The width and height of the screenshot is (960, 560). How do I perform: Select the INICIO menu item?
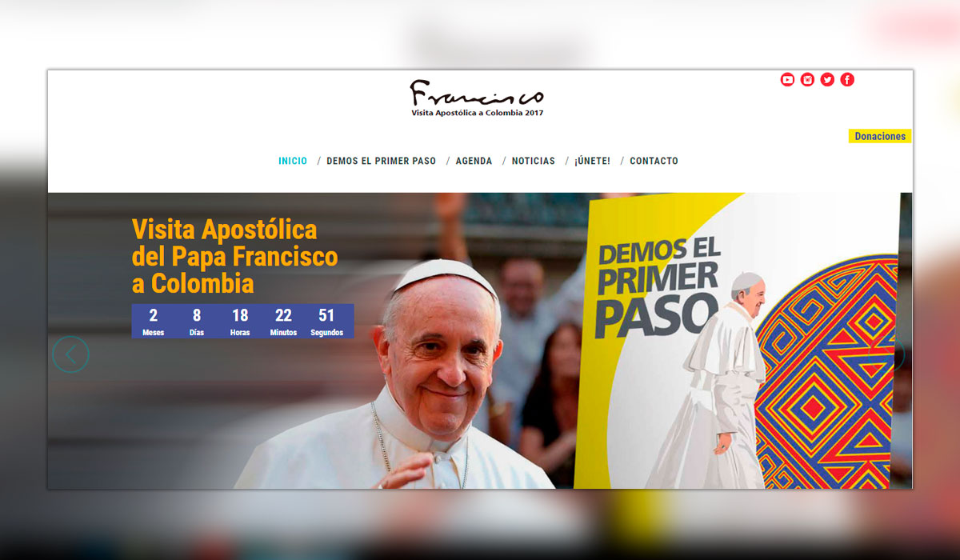coord(293,161)
